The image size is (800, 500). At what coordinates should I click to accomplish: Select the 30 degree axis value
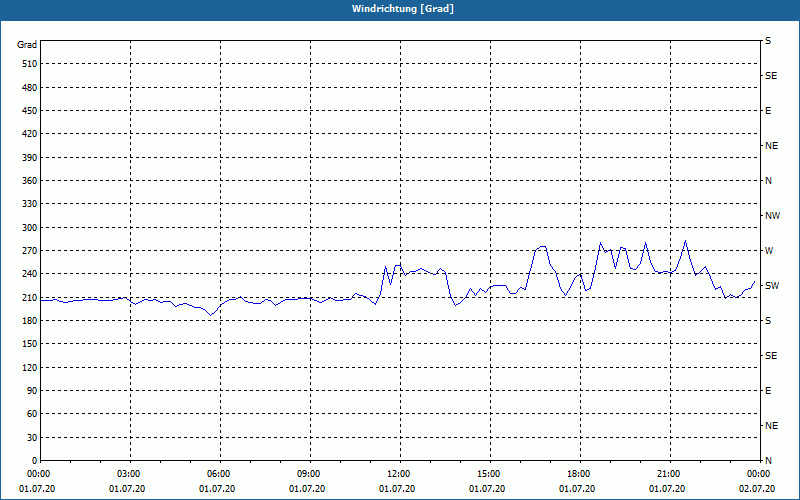tap(31, 438)
